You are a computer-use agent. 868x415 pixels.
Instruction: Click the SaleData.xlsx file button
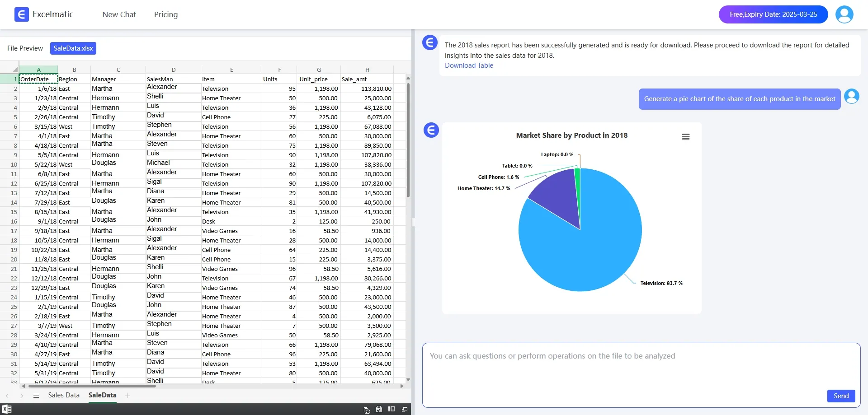click(x=73, y=48)
